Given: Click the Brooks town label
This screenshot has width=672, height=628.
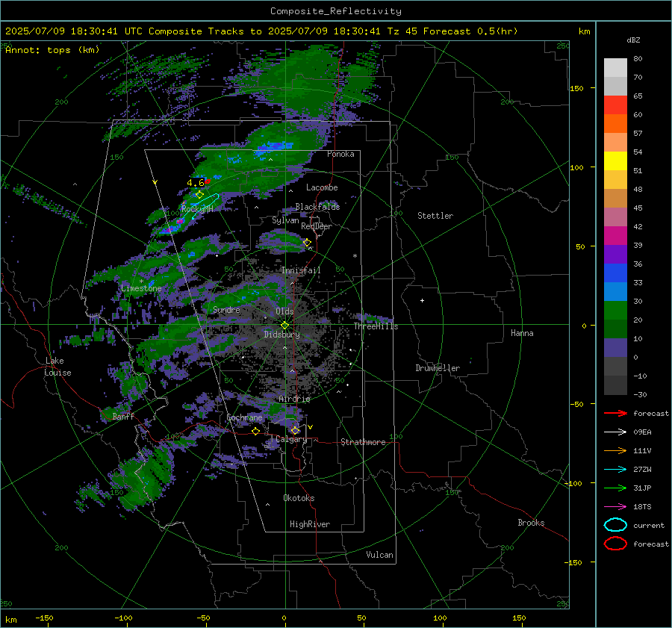Looking at the screenshot, I should 531,523.
